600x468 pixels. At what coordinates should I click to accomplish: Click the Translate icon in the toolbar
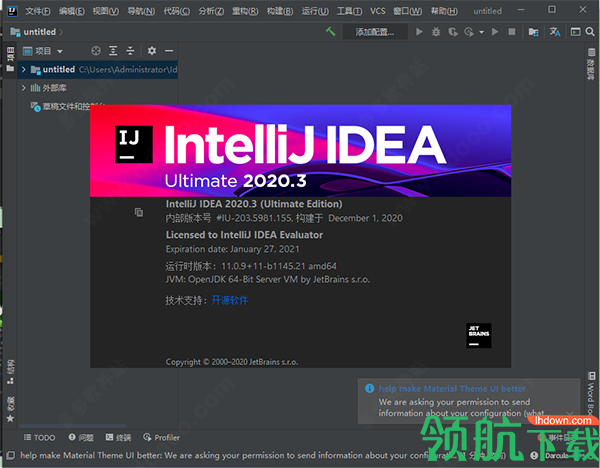tap(555, 32)
